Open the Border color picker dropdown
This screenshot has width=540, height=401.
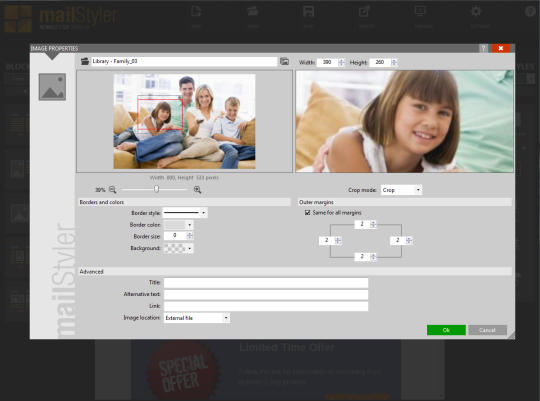coord(178,225)
